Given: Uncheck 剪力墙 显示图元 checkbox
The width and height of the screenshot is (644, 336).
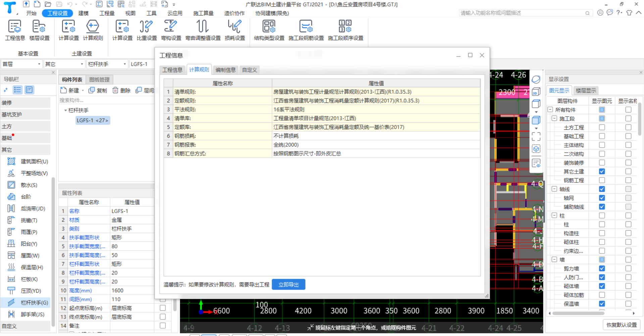Looking at the screenshot, I should coord(602,268).
